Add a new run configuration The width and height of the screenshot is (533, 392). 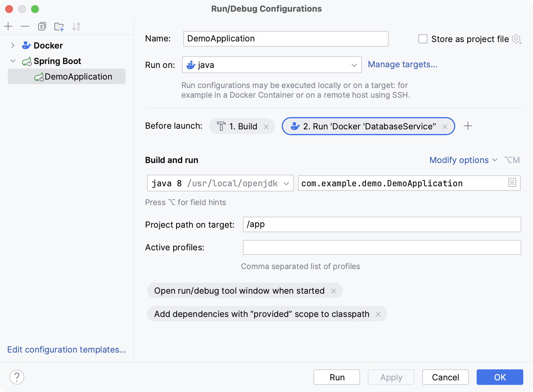[x=8, y=27]
